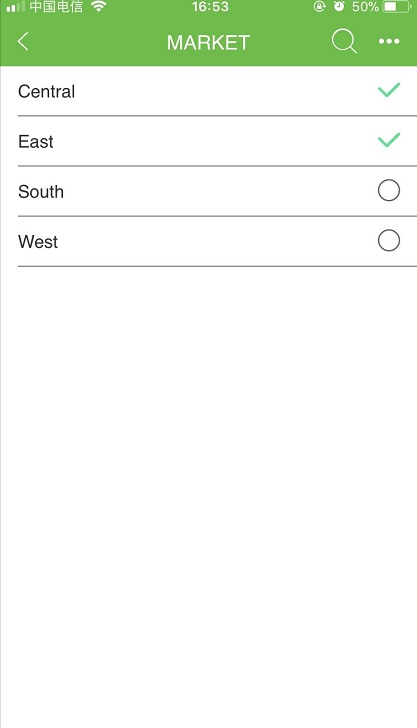
Task: Select the South radio circle
Action: pos(389,190)
